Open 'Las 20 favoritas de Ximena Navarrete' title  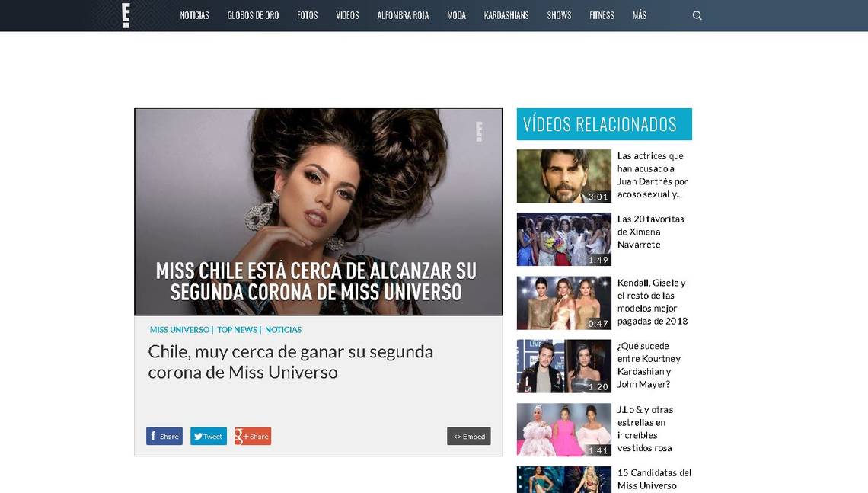point(651,232)
